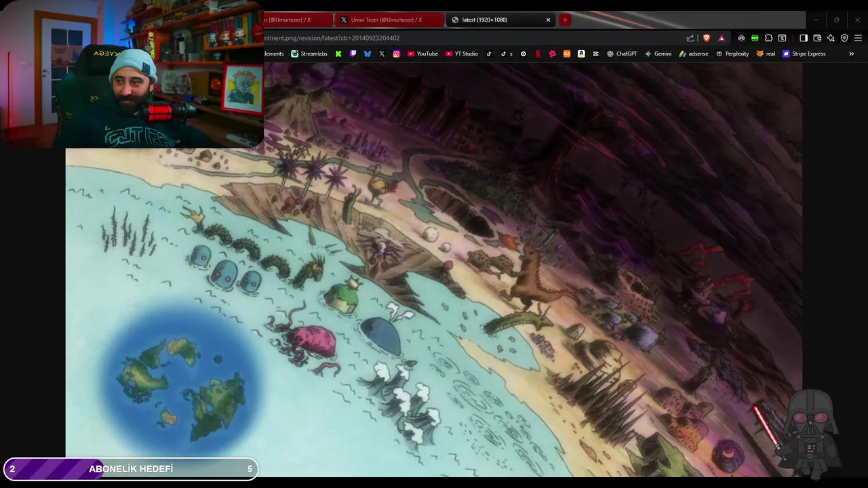The height and width of the screenshot is (488, 868).
Task: Click the address bar URL
Action: (332, 38)
